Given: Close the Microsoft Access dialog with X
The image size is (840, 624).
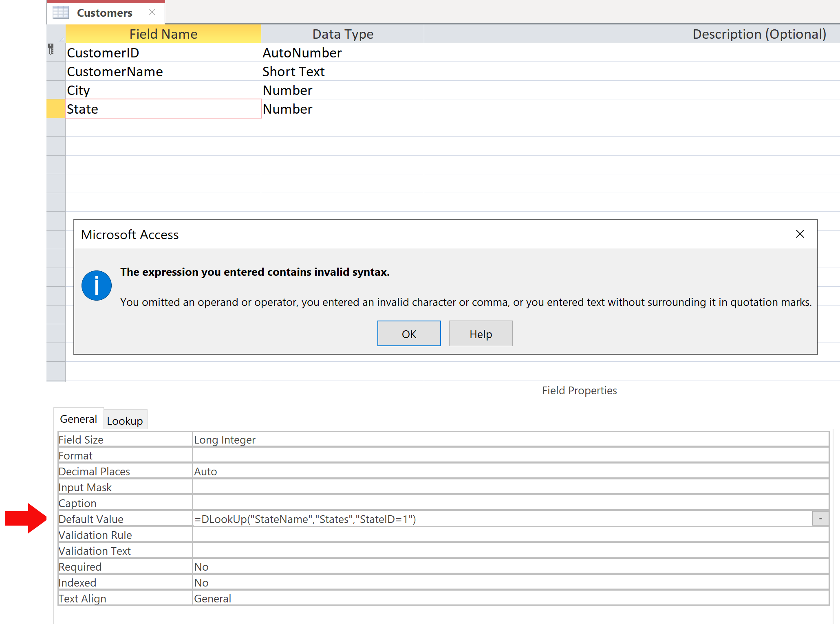Looking at the screenshot, I should (x=800, y=234).
